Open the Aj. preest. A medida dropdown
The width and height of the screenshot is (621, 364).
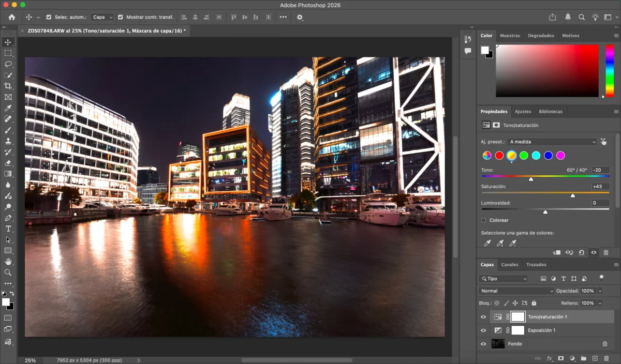pos(552,142)
